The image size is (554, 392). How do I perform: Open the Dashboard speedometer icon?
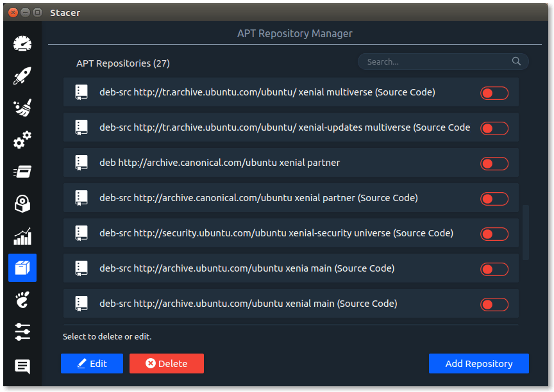(22, 44)
